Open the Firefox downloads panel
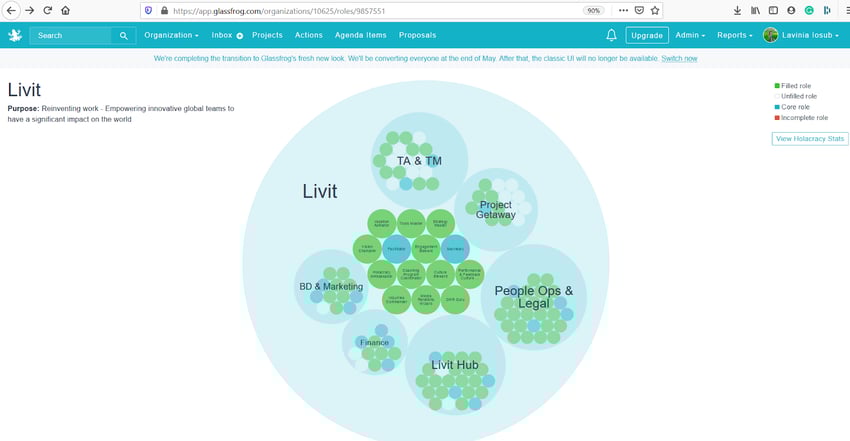 tap(737, 10)
